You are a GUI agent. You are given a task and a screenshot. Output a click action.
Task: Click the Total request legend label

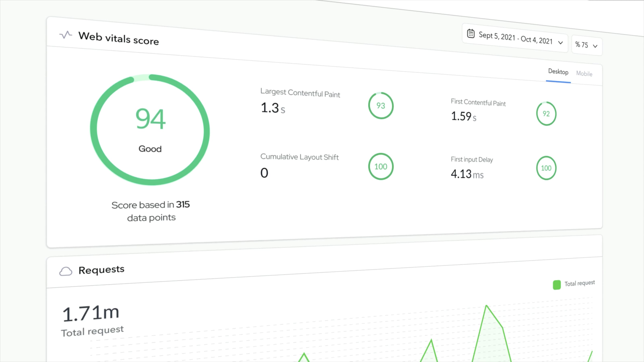(580, 283)
